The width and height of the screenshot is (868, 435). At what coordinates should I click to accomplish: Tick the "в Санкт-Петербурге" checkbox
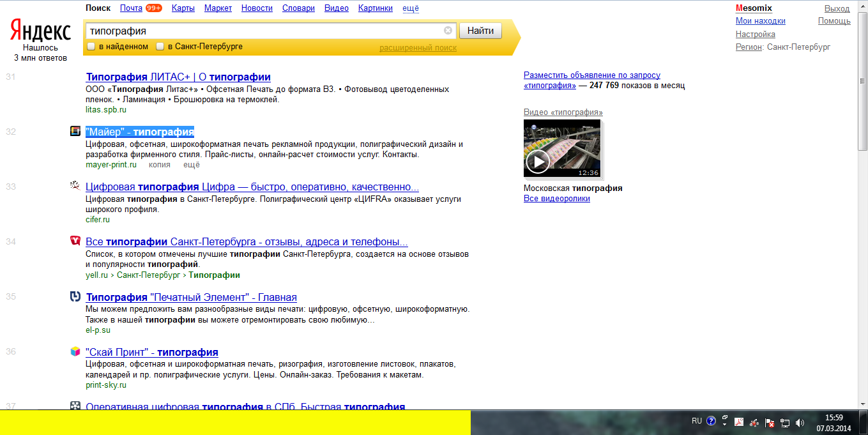[x=160, y=47]
